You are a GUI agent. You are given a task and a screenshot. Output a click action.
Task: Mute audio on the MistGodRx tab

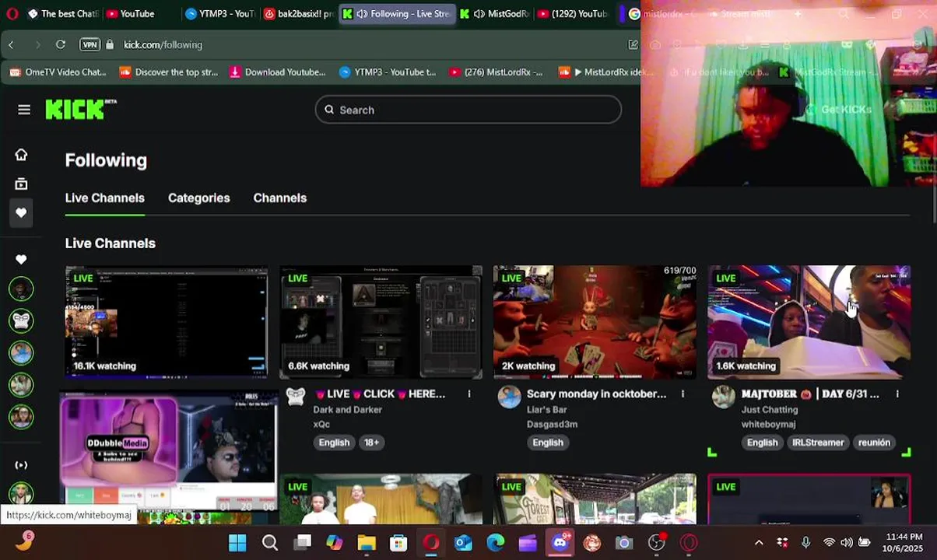(479, 14)
